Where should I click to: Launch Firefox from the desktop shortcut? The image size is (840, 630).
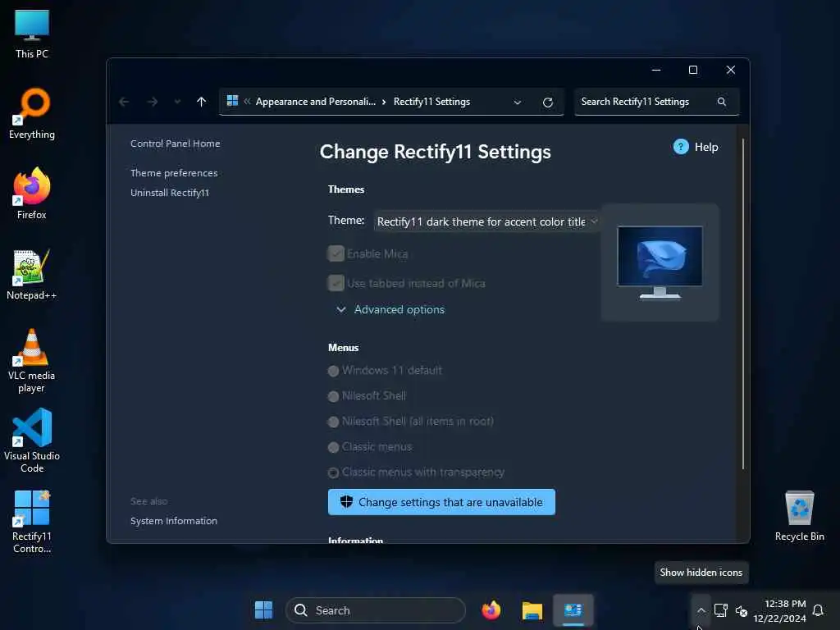coord(32,194)
